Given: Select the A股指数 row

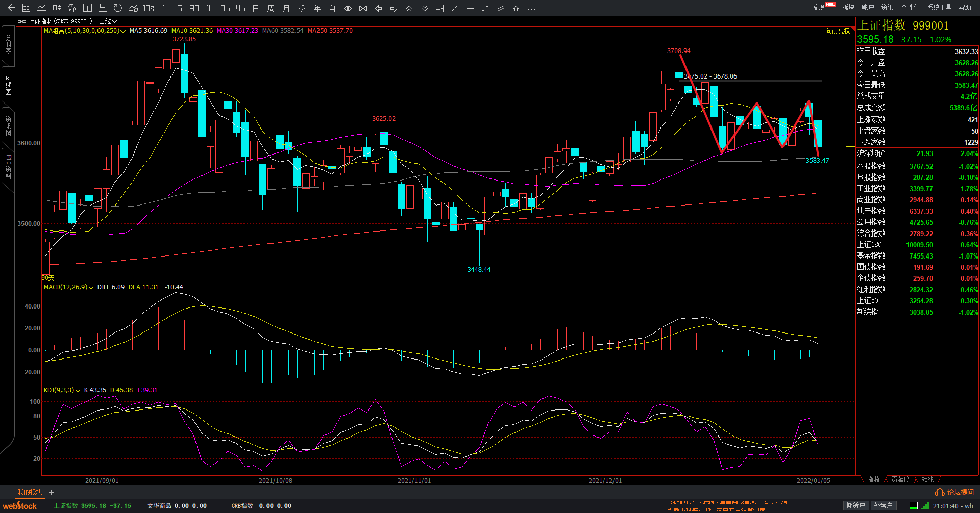Looking at the screenshot, I should pyautogui.click(x=917, y=166).
